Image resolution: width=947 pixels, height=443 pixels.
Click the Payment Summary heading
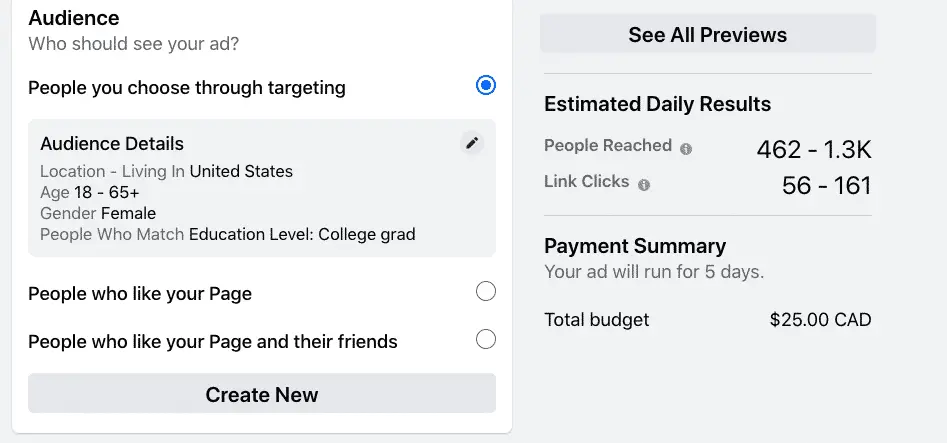click(635, 246)
